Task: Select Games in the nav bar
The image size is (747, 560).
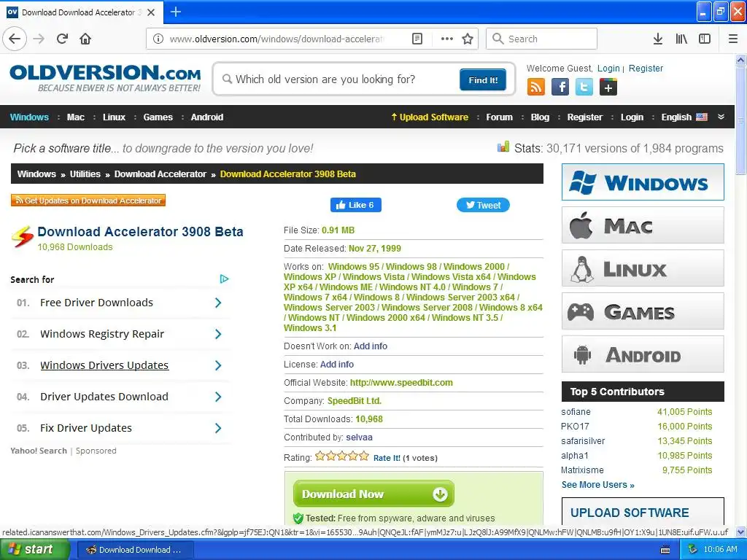Action: (x=158, y=117)
